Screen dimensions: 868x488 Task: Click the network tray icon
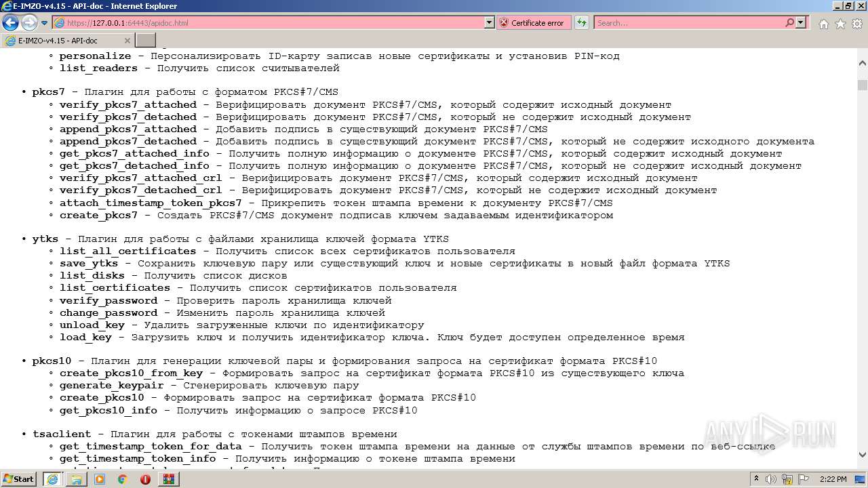click(x=787, y=479)
